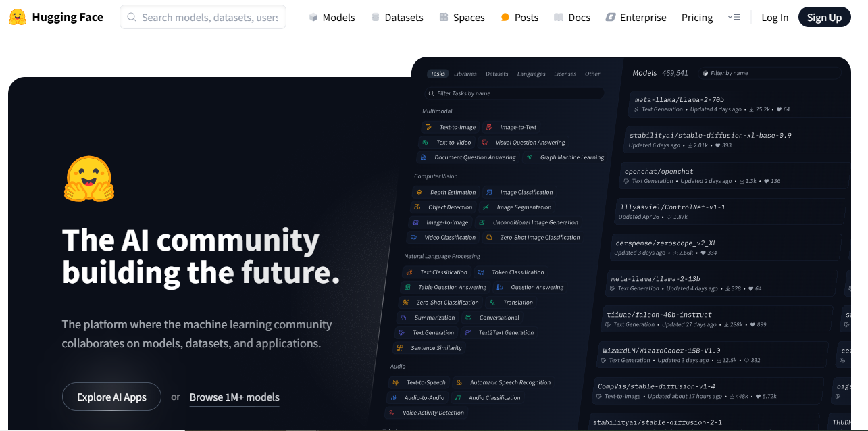Click the orange Posts icon
The width and height of the screenshot is (868, 431).
(x=505, y=18)
